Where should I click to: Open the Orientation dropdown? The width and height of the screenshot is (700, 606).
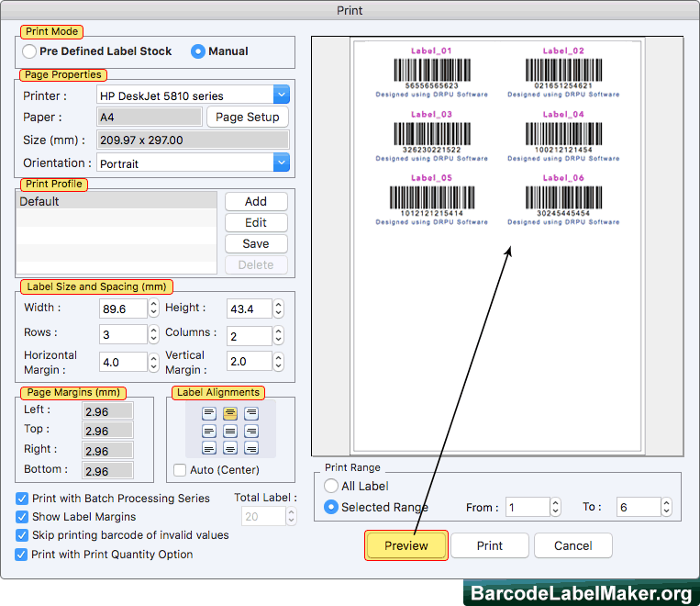click(282, 163)
